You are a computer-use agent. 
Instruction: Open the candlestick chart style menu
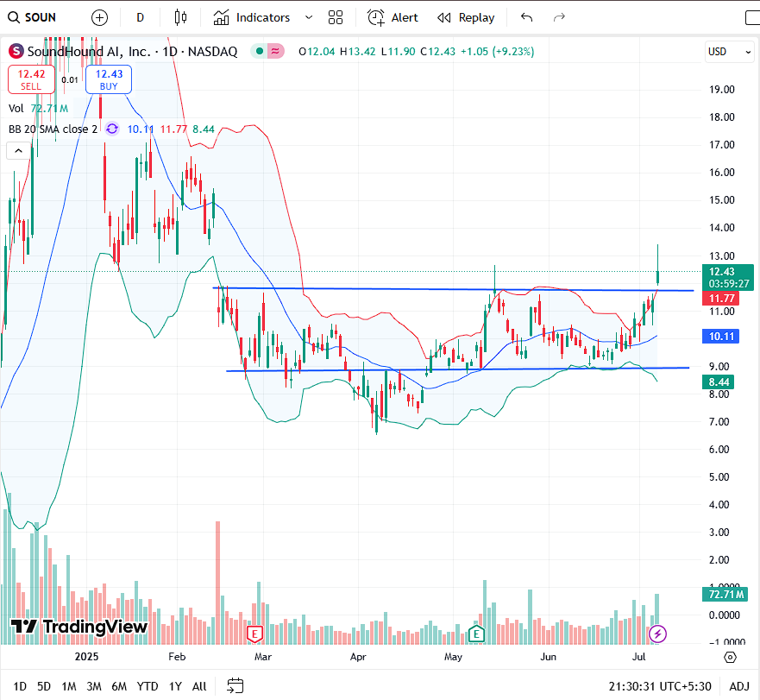coord(180,17)
